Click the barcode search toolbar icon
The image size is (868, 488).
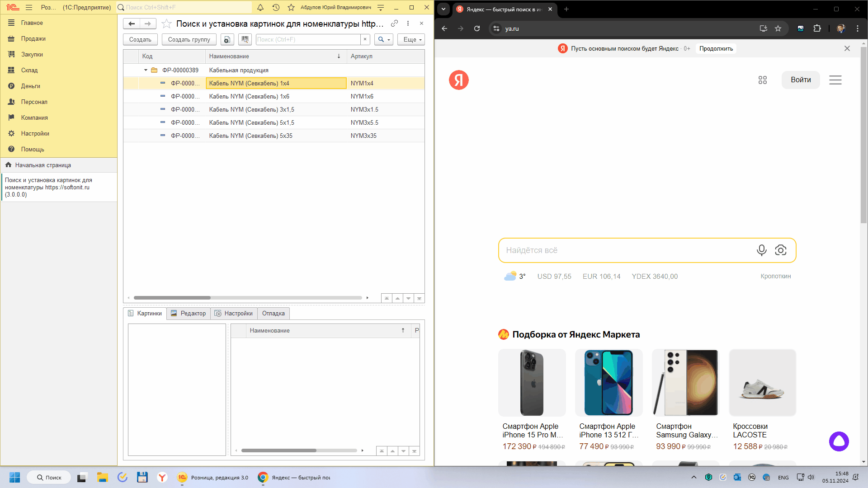(245, 39)
